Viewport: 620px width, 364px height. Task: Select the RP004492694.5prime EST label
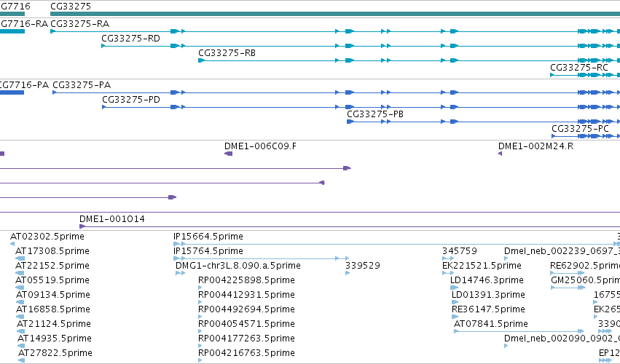tap(247, 309)
